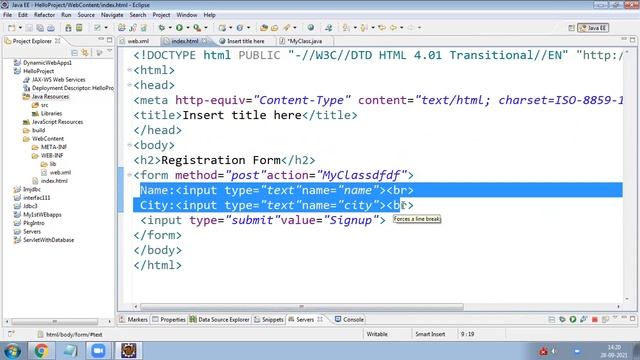Select WEB-INF folder in tree

(52, 155)
